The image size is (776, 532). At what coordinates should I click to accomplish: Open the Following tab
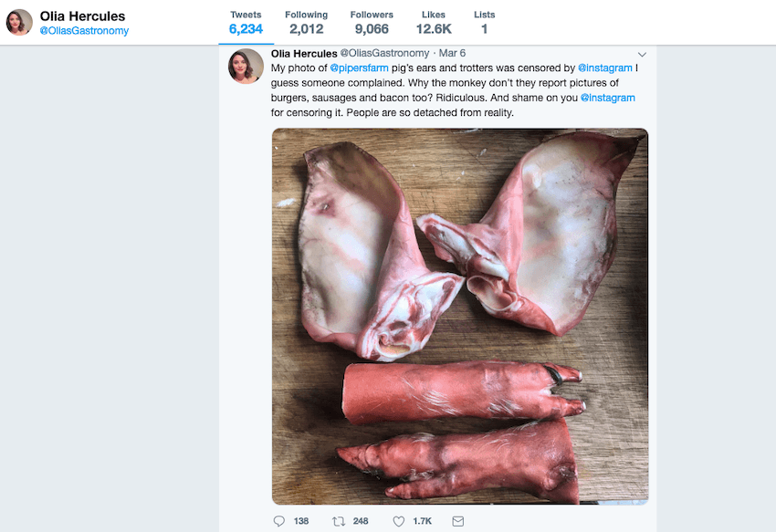[306, 22]
